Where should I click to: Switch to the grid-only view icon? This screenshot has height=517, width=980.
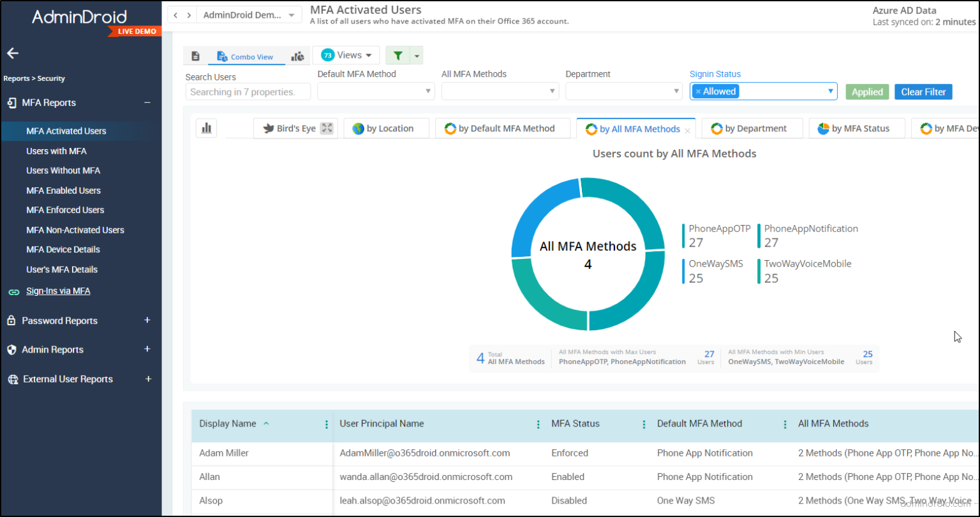click(195, 56)
